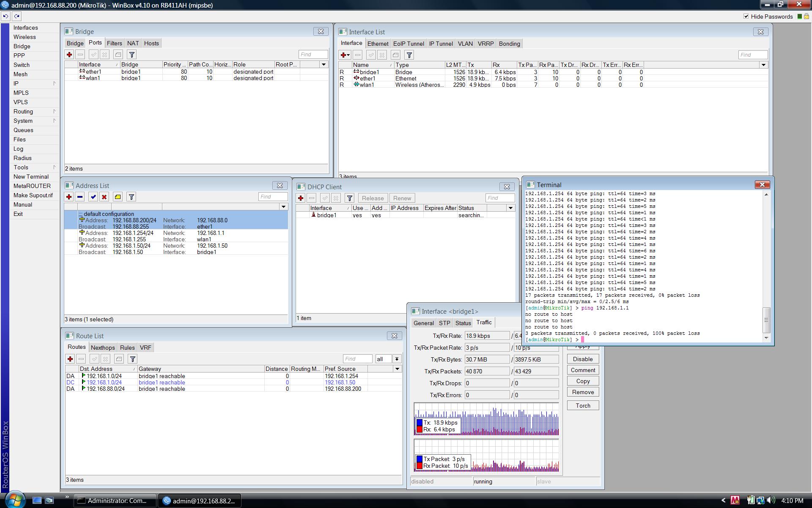Open the STP tab for bridge1
Image resolution: width=812 pixels, height=508 pixels.
[444, 323]
